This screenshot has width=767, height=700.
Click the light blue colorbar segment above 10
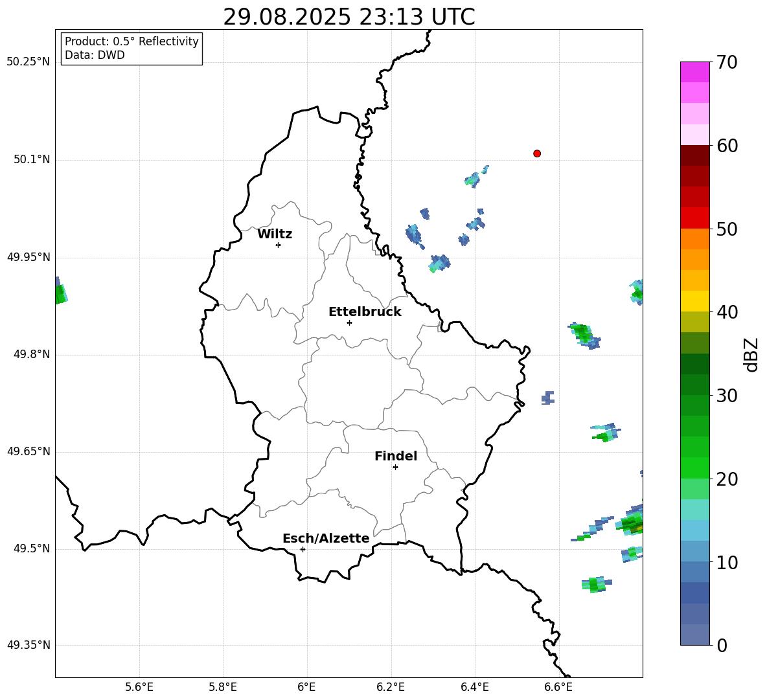coord(694,551)
